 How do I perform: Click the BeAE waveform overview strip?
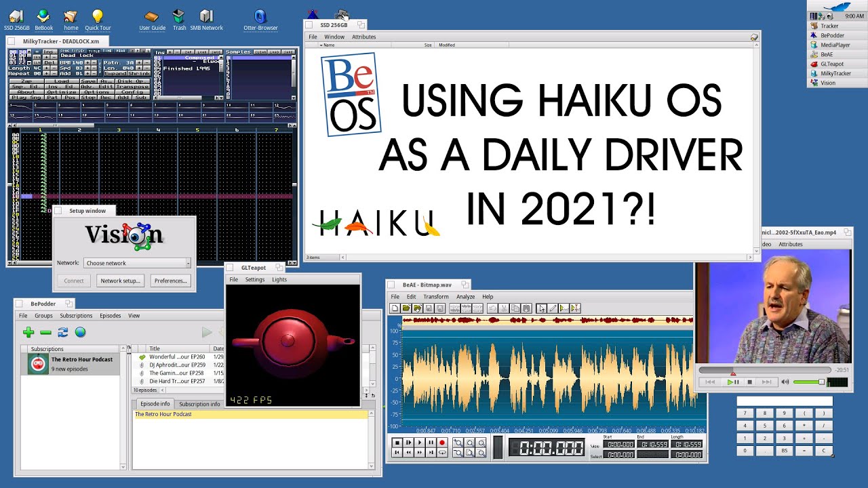pos(547,320)
